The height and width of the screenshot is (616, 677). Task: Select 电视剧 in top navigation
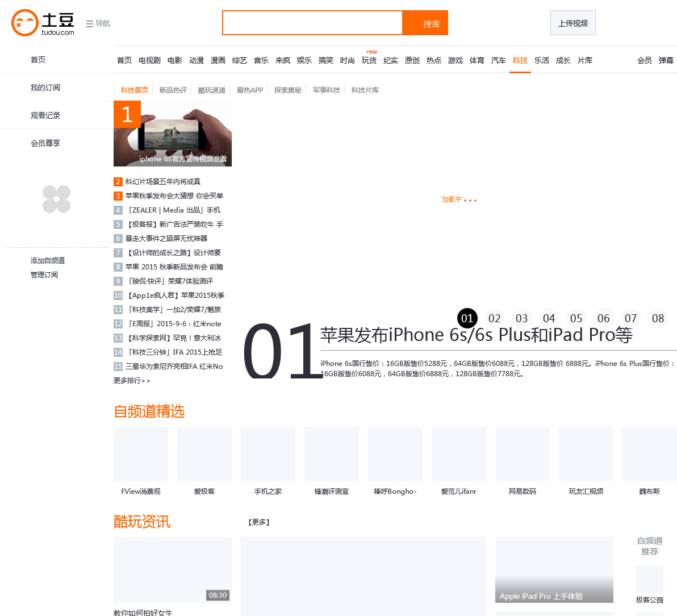[149, 60]
